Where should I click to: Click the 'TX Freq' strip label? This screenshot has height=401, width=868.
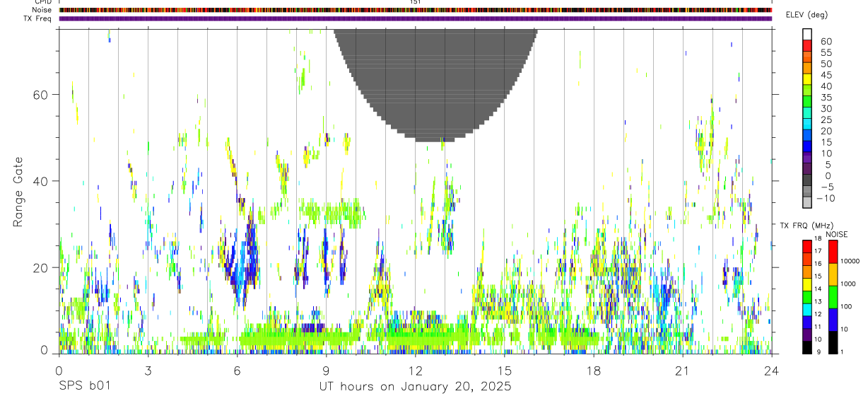(x=37, y=18)
